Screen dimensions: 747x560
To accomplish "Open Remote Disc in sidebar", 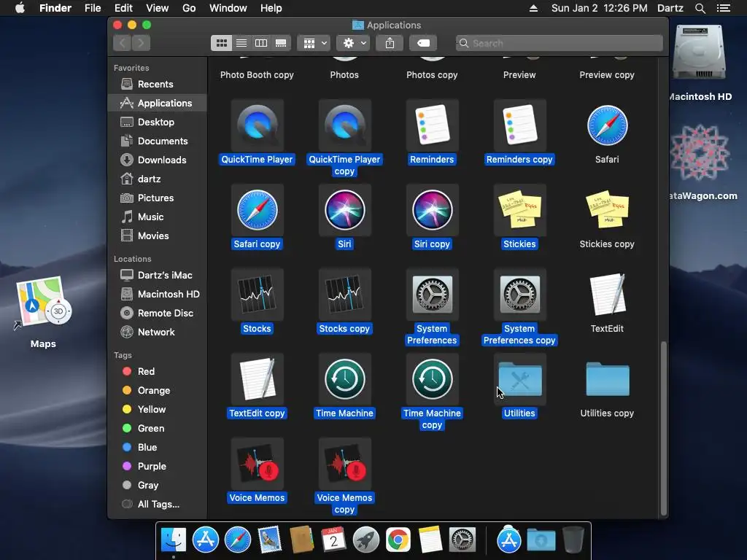I will tap(158, 314).
